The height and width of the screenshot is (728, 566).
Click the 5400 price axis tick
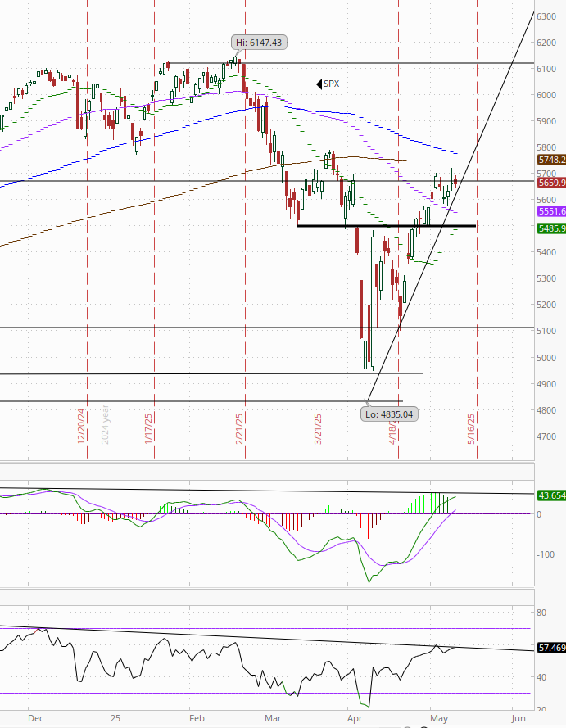click(x=546, y=252)
